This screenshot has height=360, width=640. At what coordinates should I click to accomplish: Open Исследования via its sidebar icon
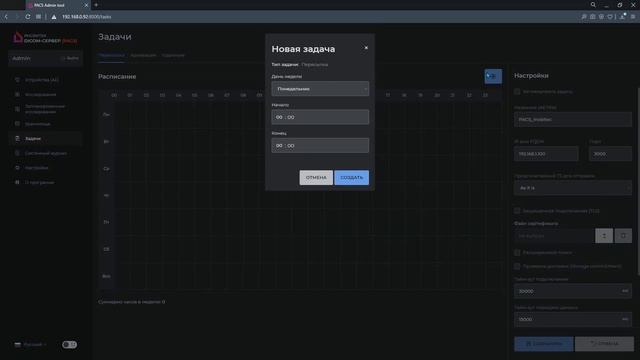tap(17, 95)
